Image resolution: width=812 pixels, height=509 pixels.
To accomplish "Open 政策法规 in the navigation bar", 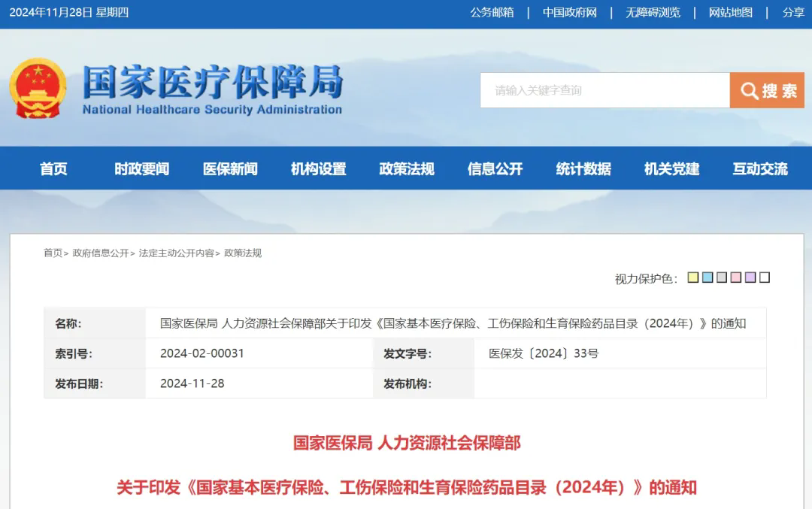I will (407, 168).
